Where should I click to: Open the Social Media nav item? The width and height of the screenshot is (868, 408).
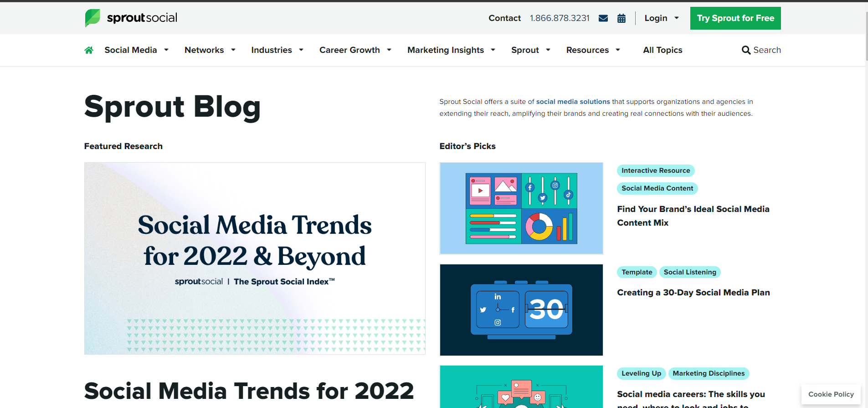click(131, 50)
